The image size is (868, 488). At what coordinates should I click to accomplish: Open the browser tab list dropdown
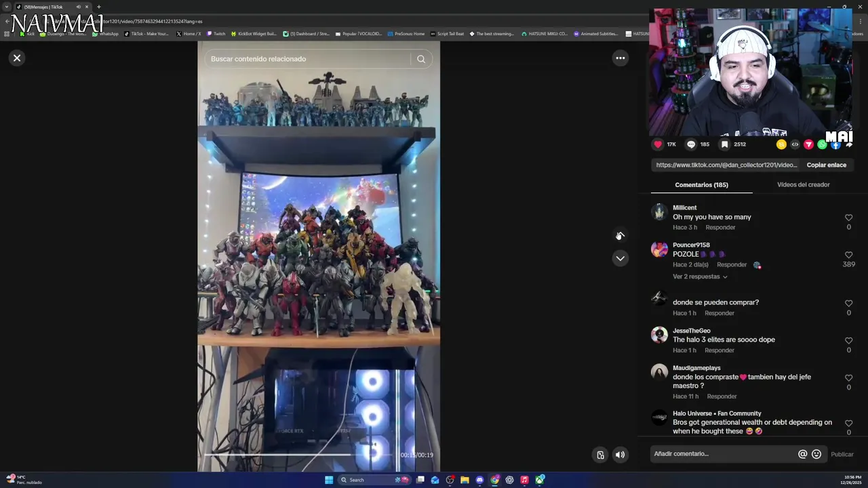[7, 7]
